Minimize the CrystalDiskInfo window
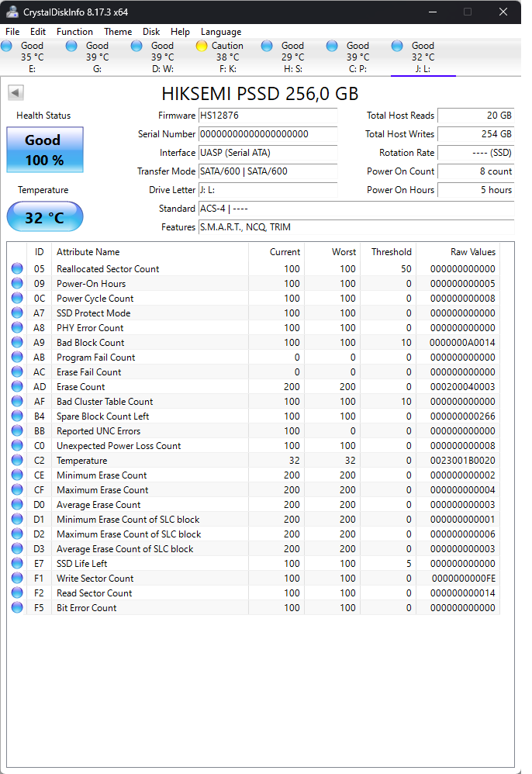Image resolution: width=532 pixels, height=774 pixels. pos(433,12)
